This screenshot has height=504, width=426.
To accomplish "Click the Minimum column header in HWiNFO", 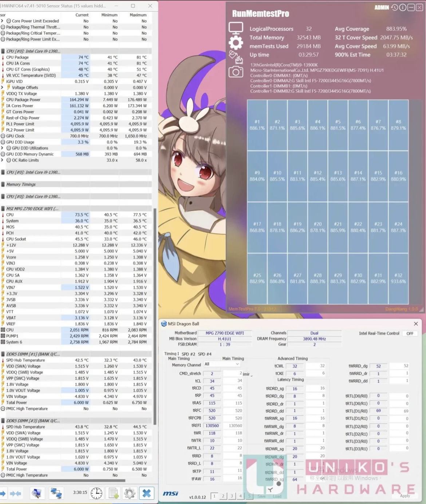I will point(109,15).
